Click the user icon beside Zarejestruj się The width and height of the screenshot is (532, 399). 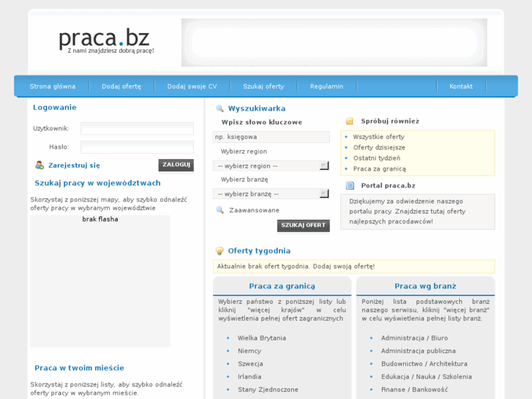40,165
